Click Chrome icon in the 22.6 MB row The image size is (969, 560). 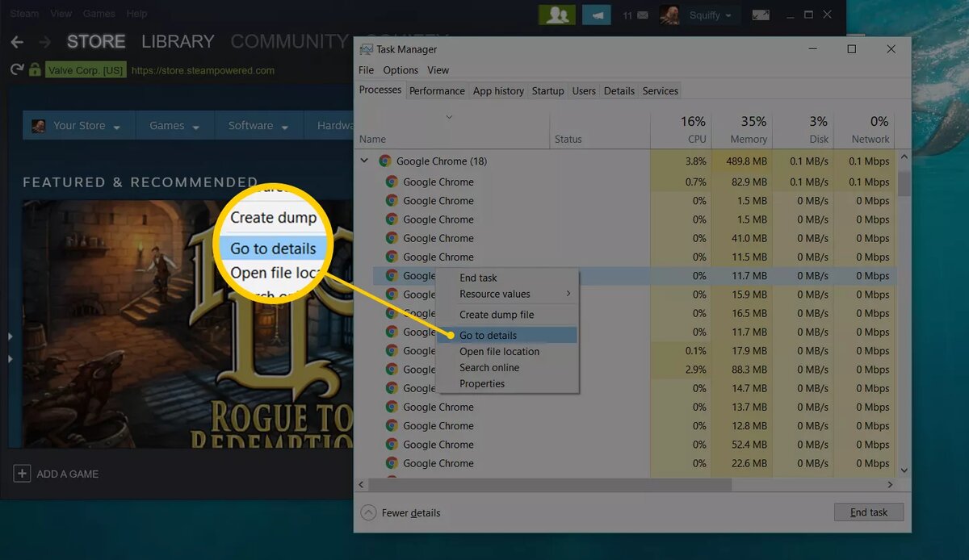(x=392, y=463)
